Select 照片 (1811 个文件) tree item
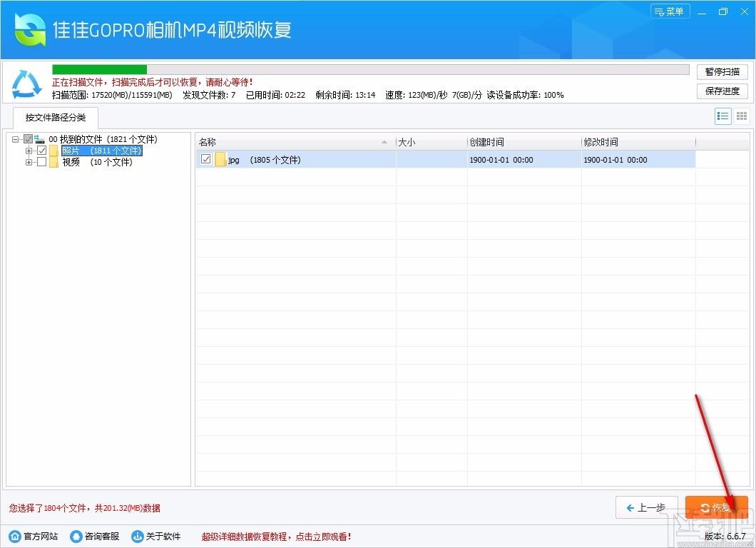 102,151
